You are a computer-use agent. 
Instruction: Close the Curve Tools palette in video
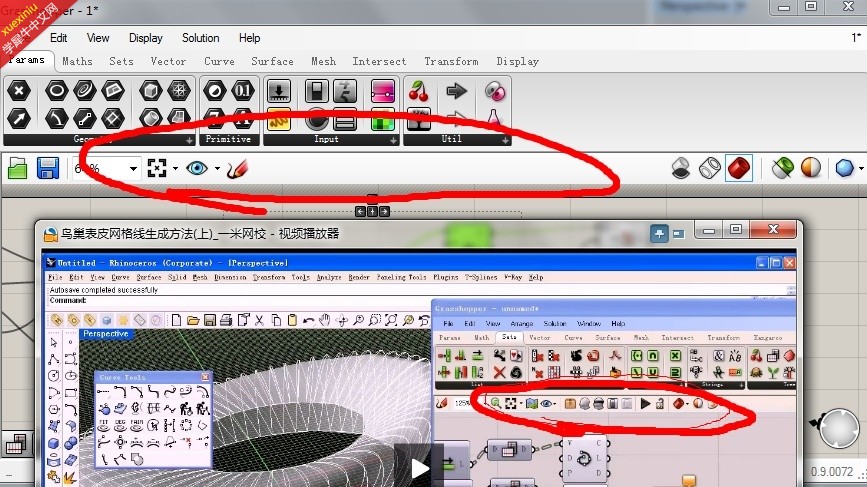click(x=205, y=377)
